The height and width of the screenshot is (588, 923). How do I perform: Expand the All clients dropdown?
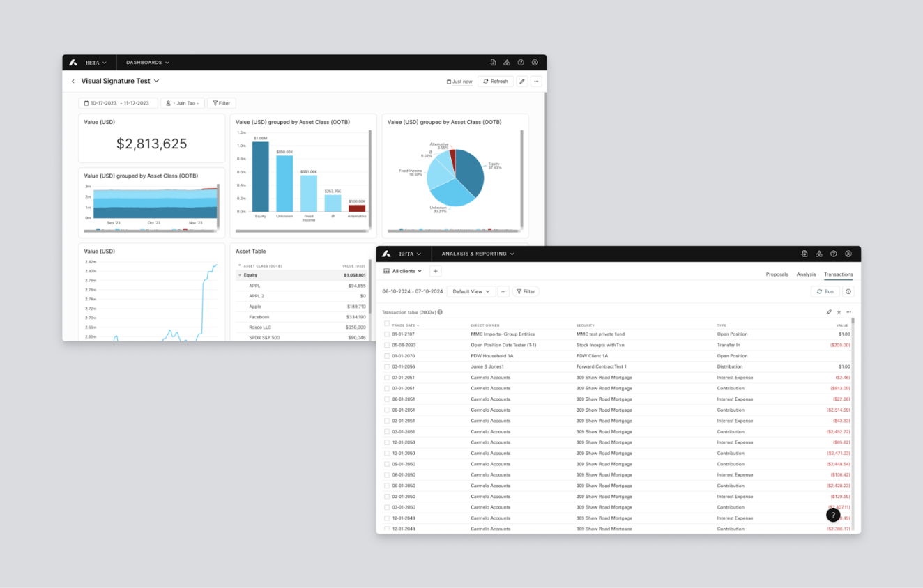403,271
